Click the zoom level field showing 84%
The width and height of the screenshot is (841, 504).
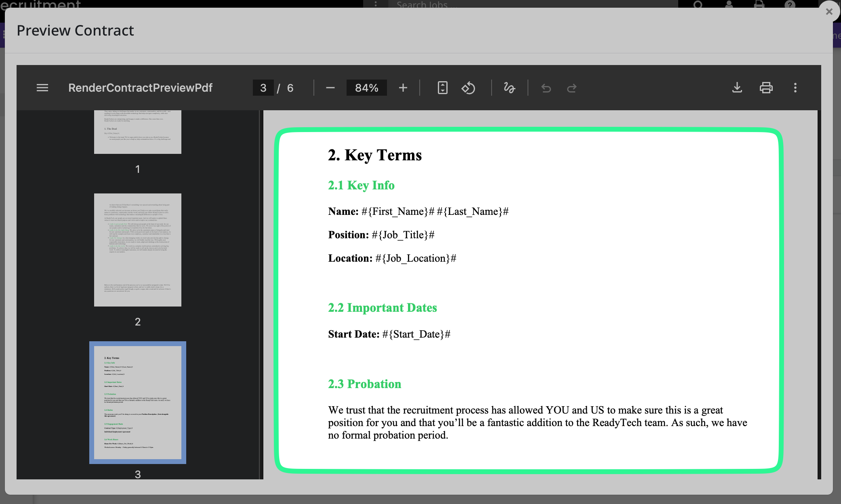[366, 88]
